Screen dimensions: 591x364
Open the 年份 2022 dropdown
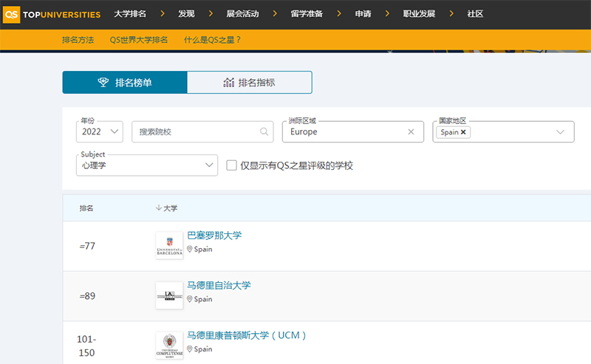pyautogui.click(x=100, y=131)
